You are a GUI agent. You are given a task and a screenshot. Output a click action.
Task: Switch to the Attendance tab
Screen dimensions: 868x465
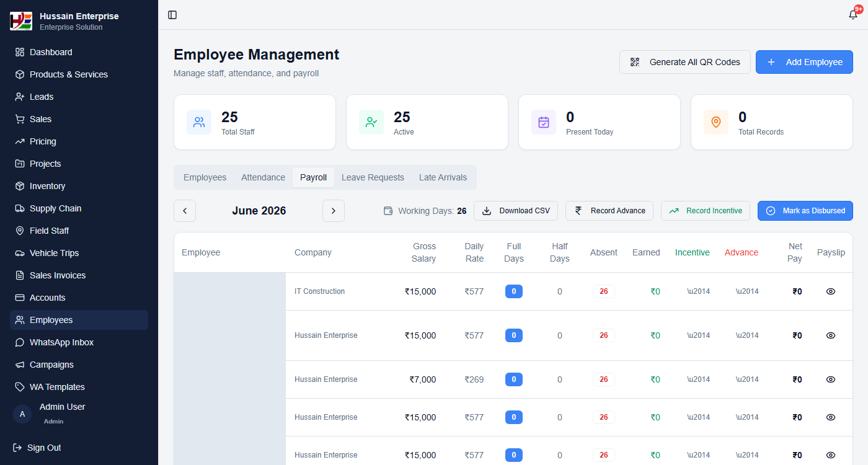(263, 177)
